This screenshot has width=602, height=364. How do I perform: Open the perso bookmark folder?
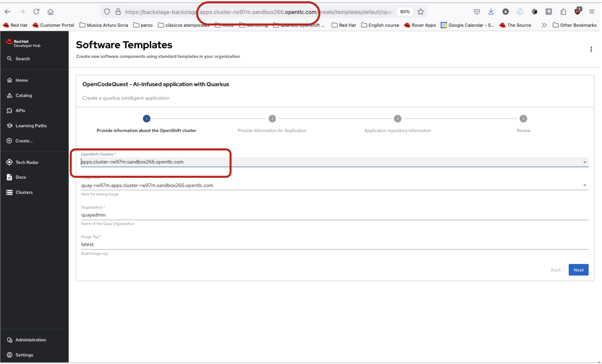click(x=143, y=25)
